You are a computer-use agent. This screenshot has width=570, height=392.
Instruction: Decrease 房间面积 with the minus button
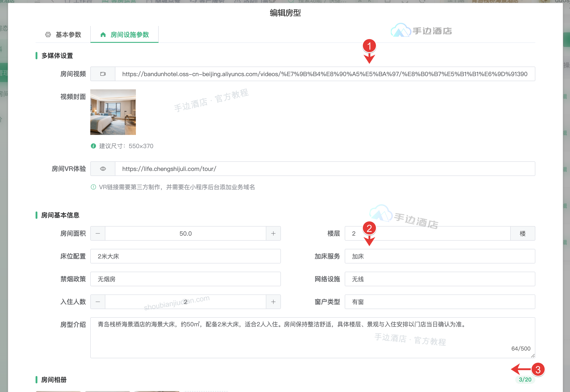[98, 233]
